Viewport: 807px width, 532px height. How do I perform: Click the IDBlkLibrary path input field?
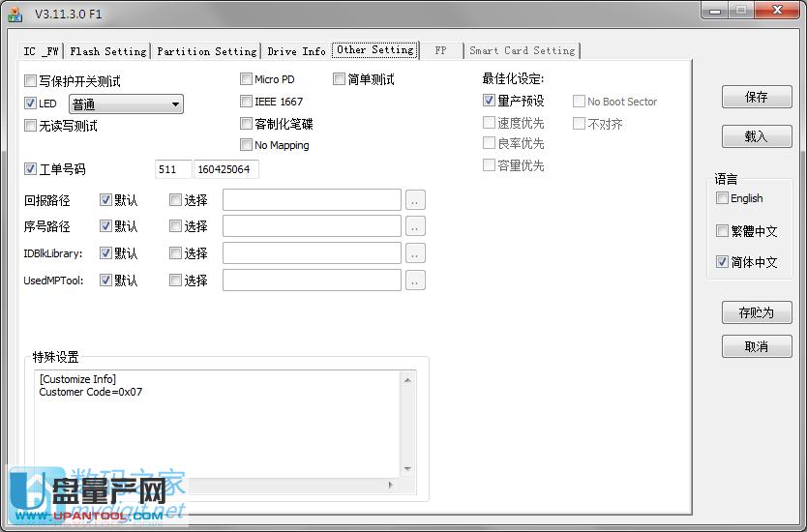coord(312,253)
